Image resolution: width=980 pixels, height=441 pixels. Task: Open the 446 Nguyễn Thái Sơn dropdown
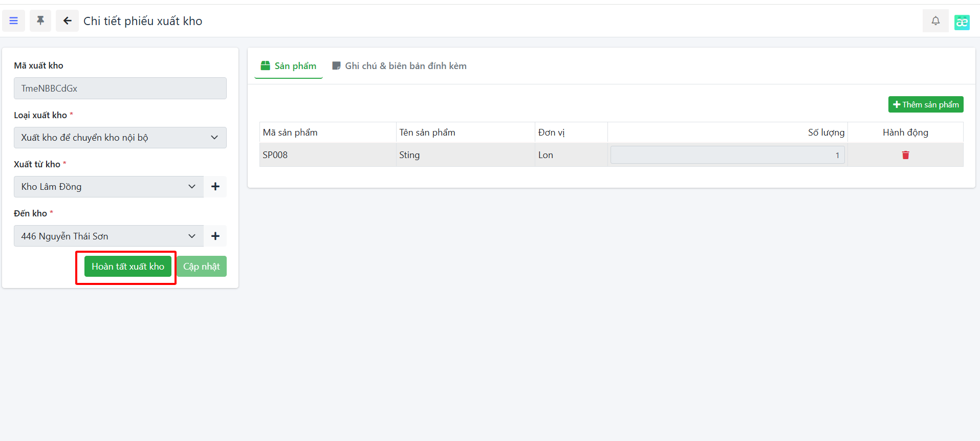[x=108, y=236]
